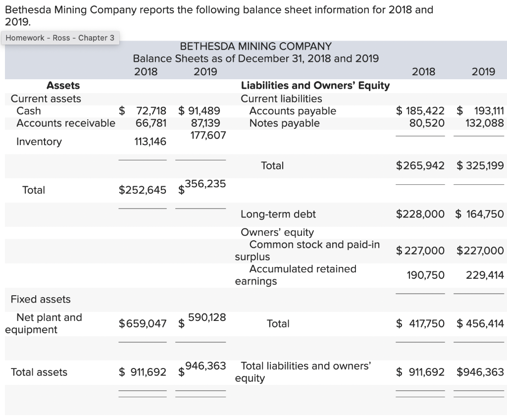The height and width of the screenshot is (420, 507).
Task: Click the Current assets label
Action: [46, 99]
